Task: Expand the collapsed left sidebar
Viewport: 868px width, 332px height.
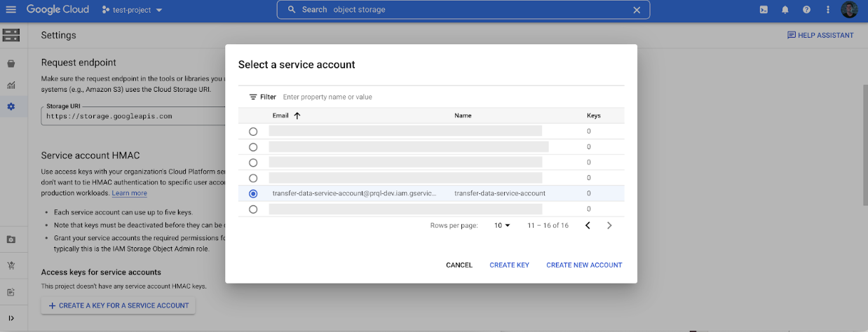Action: pyautogui.click(x=11, y=318)
